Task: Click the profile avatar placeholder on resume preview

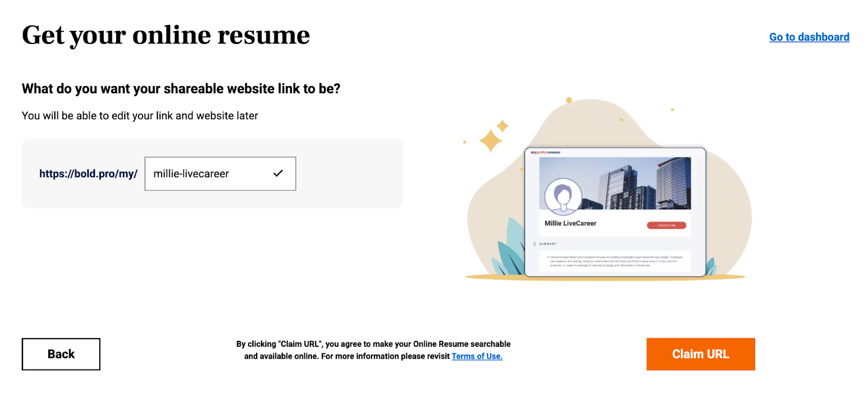Action: click(564, 196)
